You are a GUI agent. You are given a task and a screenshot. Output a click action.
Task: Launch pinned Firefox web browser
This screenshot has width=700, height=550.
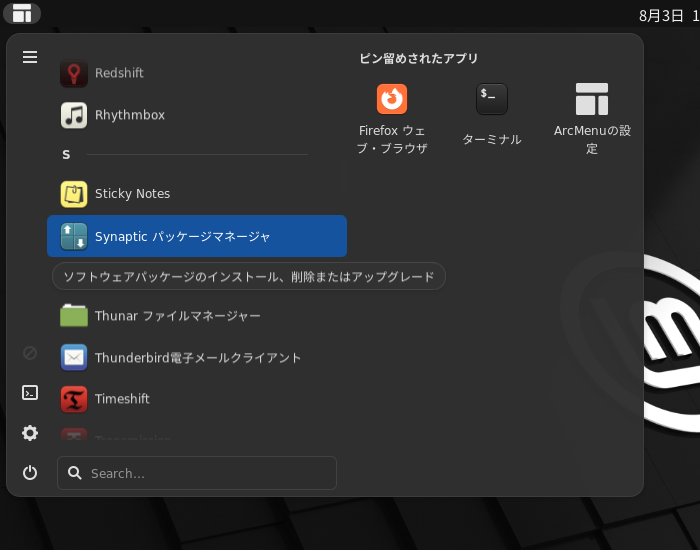(x=392, y=118)
